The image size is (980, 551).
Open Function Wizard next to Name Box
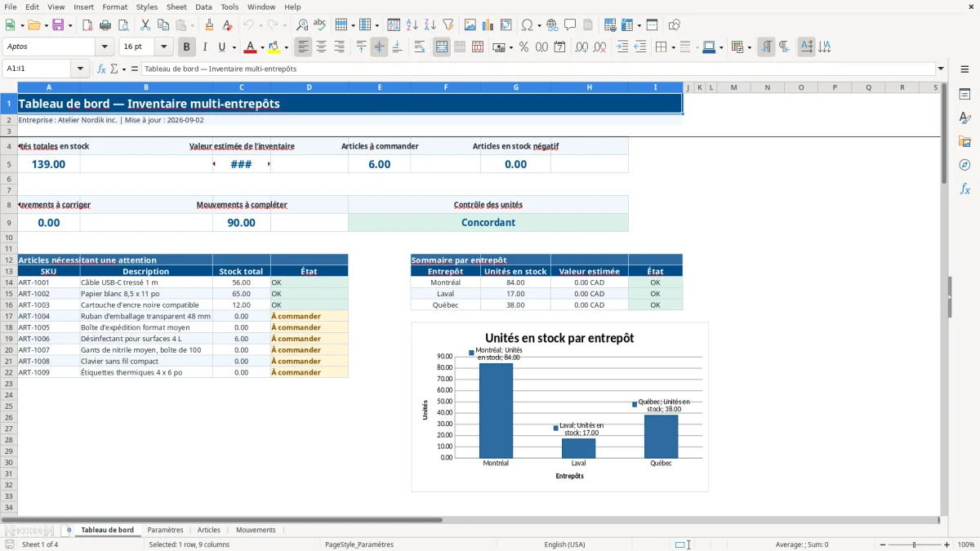point(102,69)
